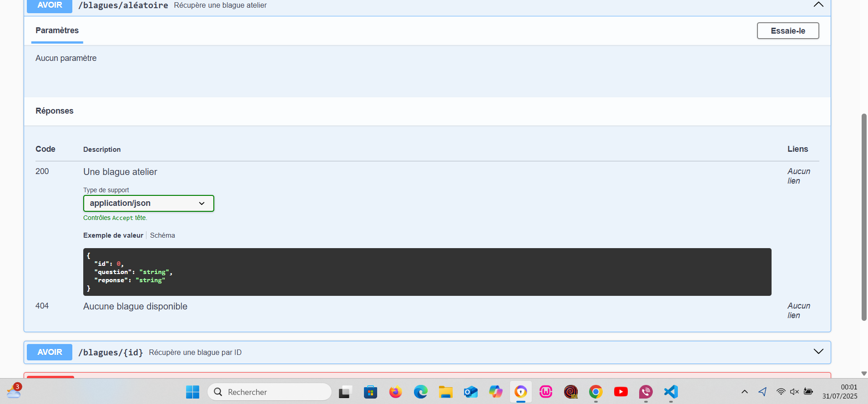Open the red spiral app in taskbar
Viewport: 868px width, 404px height.
[571, 392]
